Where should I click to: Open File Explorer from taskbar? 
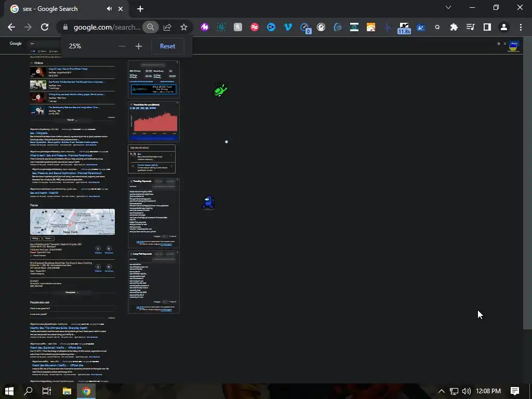click(67, 391)
